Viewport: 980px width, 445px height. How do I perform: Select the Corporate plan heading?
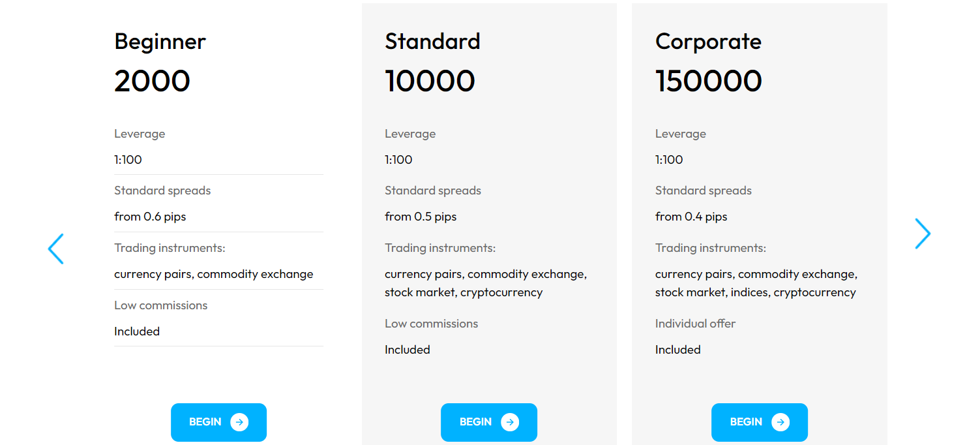pos(708,42)
